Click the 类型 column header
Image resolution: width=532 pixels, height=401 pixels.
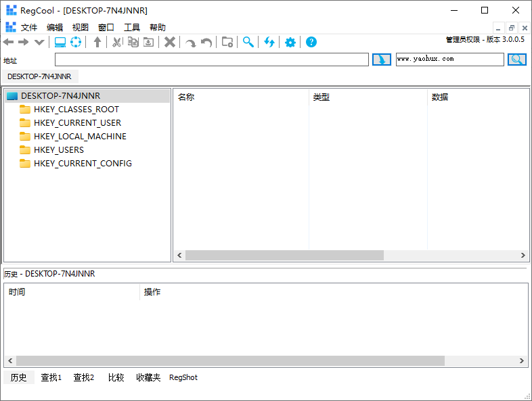point(368,97)
